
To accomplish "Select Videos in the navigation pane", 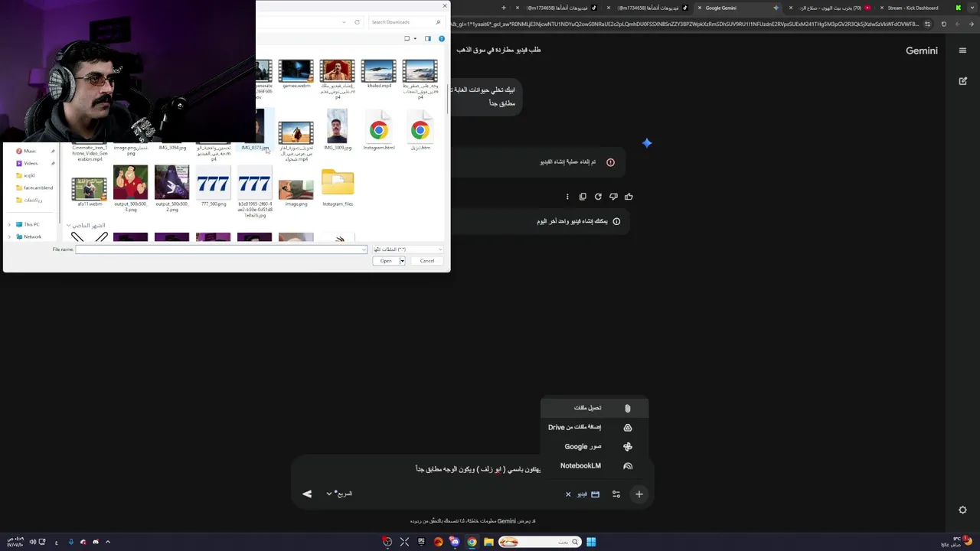I will pyautogui.click(x=31, y=163).
